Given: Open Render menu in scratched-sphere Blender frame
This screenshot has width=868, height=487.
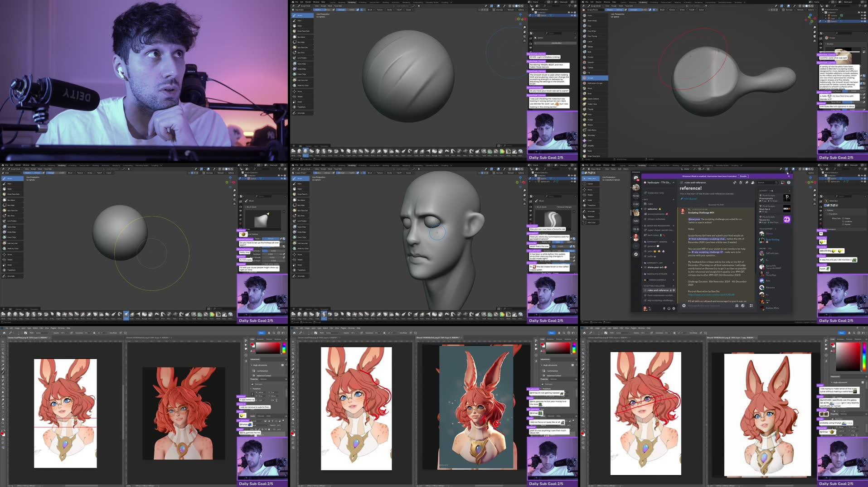Looking at the screenshot, I should [308, 2].
